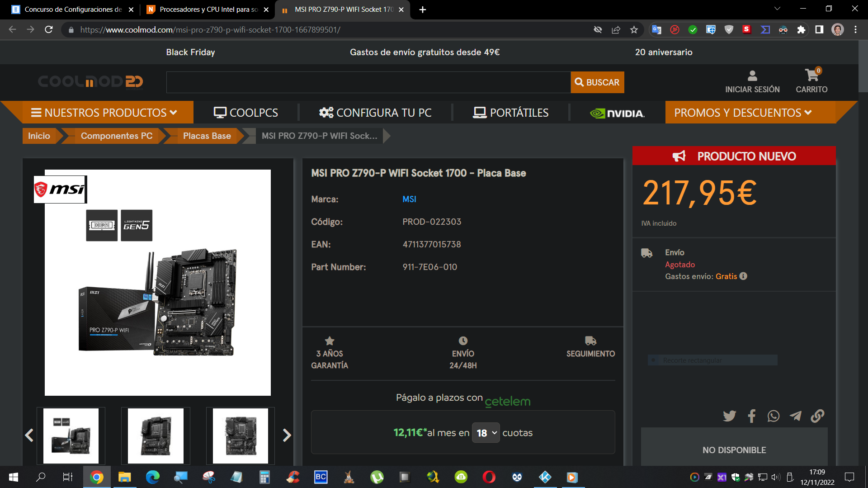Open the shopping cart (Carrito)
The width and height of the screenshot is (868, 488).
[x=812, y=81]
